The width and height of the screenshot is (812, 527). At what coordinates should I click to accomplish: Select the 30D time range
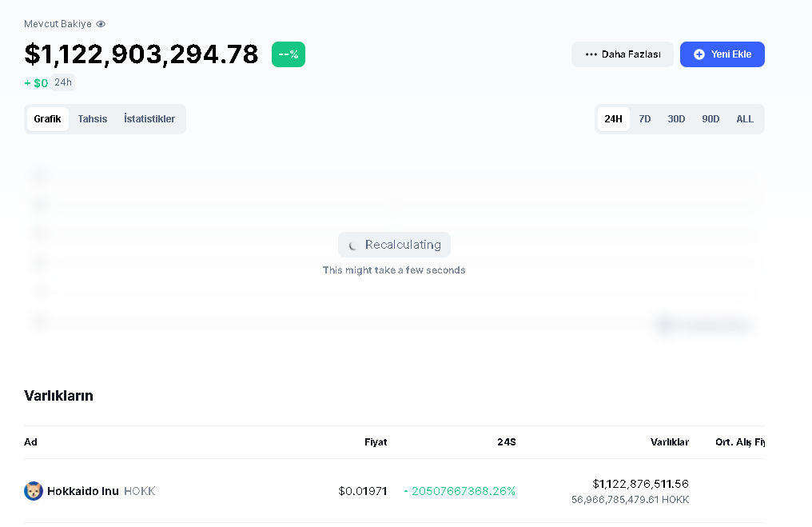coord(676,119)
